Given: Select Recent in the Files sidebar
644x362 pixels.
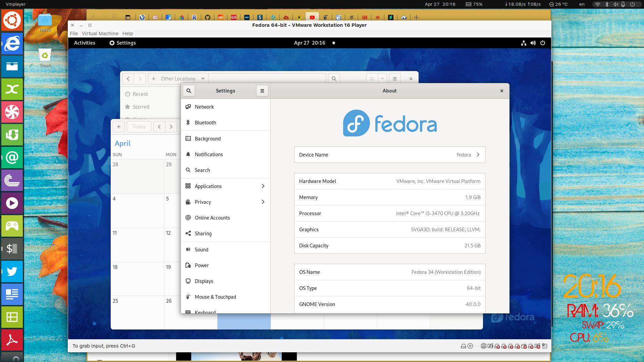Looking at the screenshot, I should coord(150,94).
